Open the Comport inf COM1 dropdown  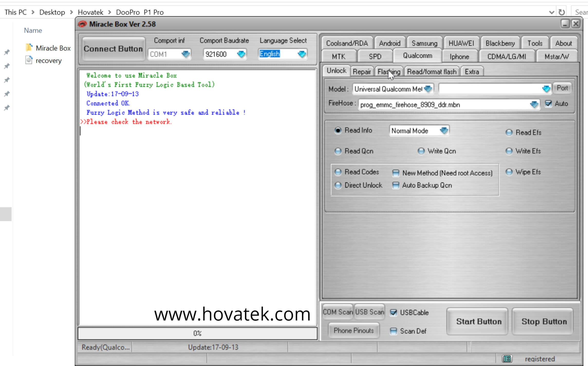coord(185,54)
